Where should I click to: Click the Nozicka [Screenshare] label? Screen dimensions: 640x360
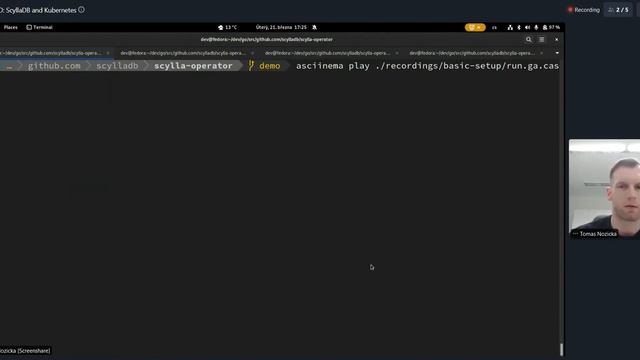[x=25, y=351]
